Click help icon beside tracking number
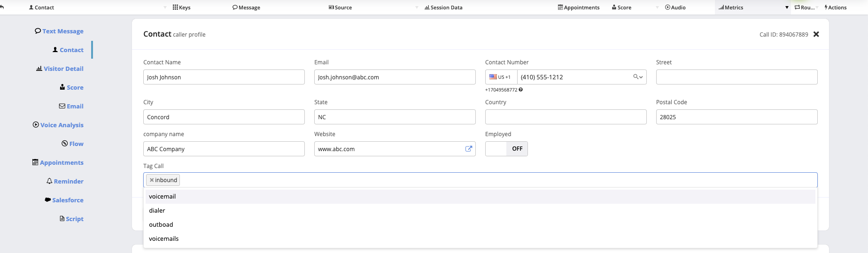868x253 pixels. (x=520, y=90)
